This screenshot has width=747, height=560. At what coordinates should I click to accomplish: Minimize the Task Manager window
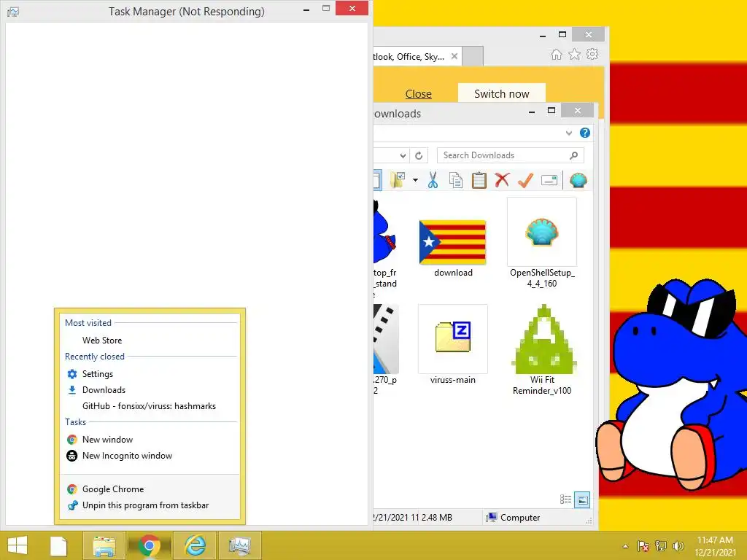(306, 9)
